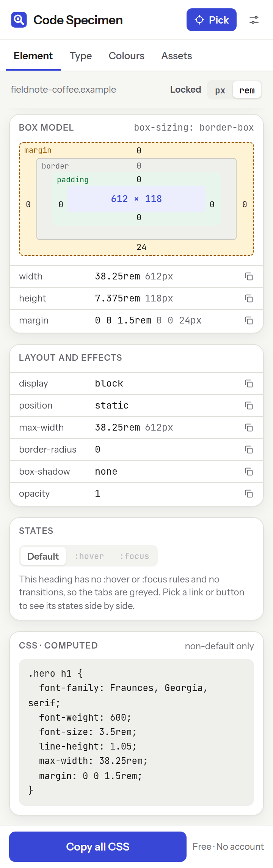Click the border label in box model

(55, 166)
